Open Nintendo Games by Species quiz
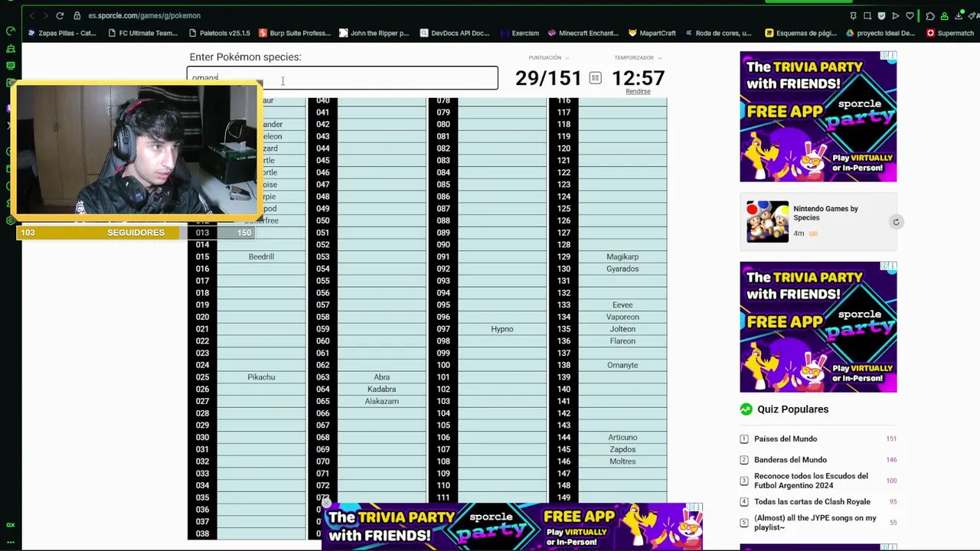This screenshot has width=980, height=551. (825, 213)
